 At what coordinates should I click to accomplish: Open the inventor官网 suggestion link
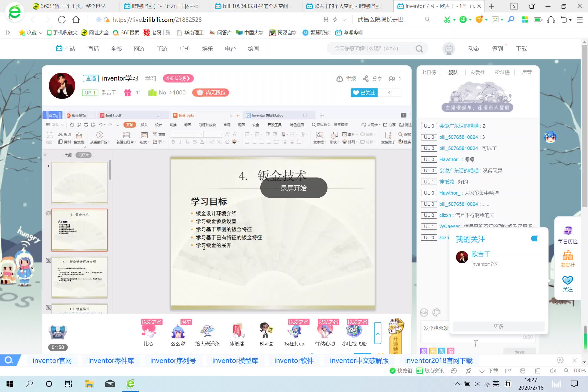coord(52,360)
